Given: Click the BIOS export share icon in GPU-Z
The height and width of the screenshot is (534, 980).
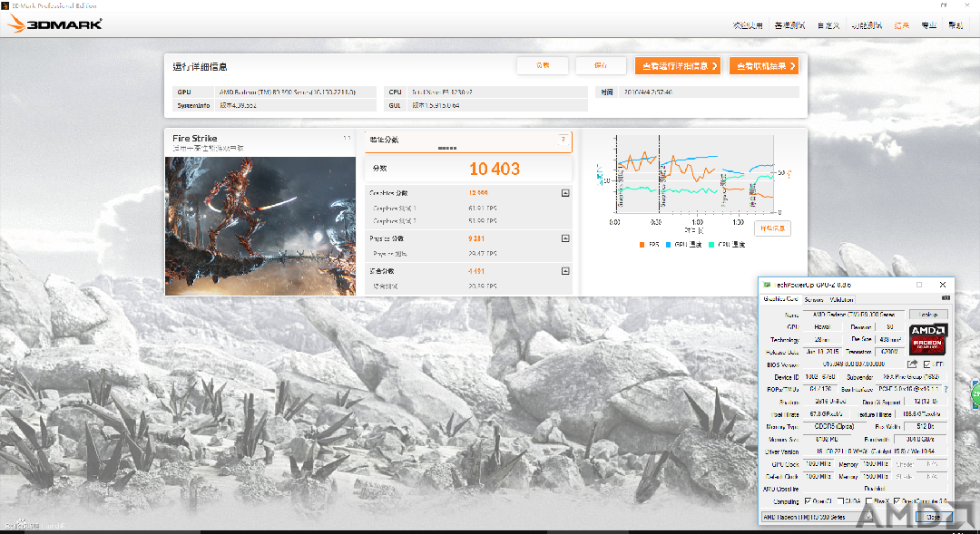Looking at the screenshot, I should (x=913, y=364).
